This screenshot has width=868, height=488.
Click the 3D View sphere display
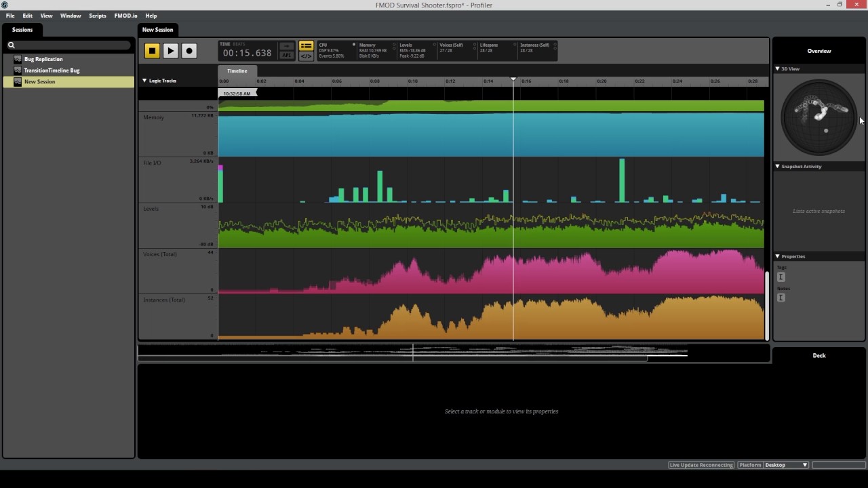[819, 117]
